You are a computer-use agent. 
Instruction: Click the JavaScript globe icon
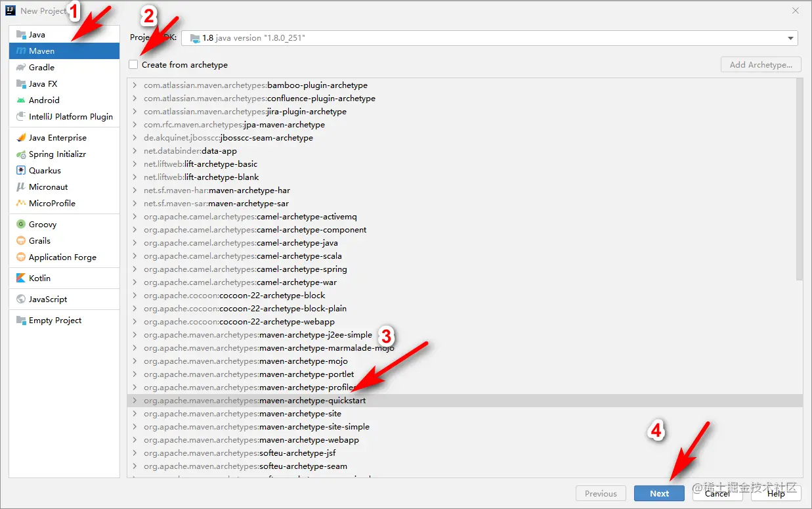click(21, 299)
